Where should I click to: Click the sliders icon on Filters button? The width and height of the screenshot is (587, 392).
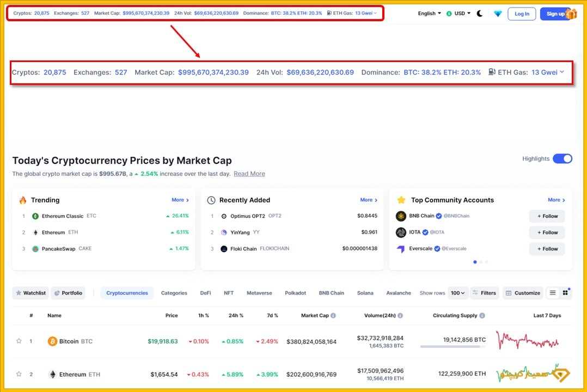pyautogui.click(x=475, y=293)
